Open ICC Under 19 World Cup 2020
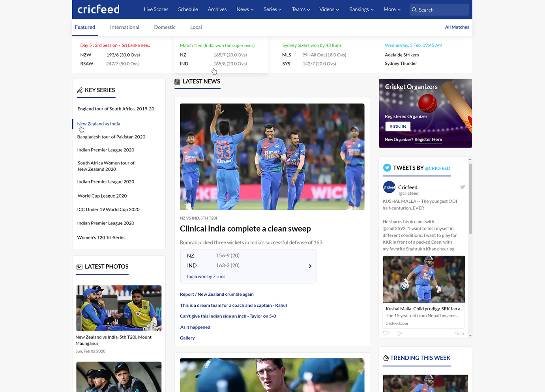 [x=109, y=210]
